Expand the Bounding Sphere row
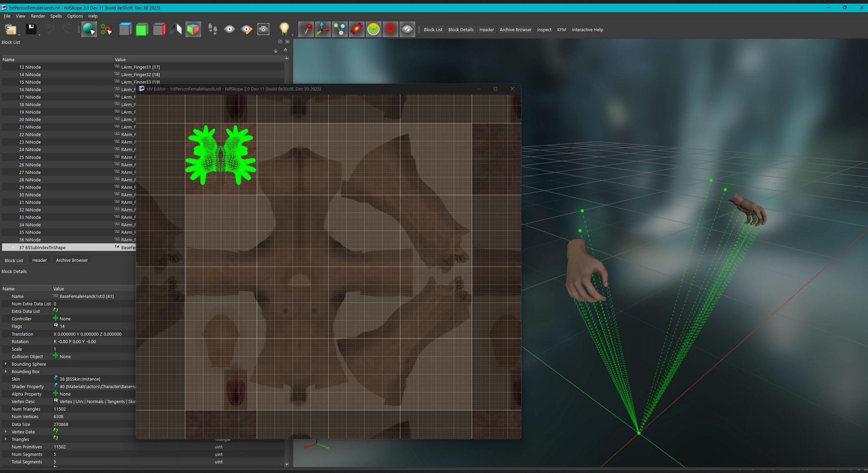Viewport: 868px width, 473px height. pyautogui.click(x=6, y=364)
